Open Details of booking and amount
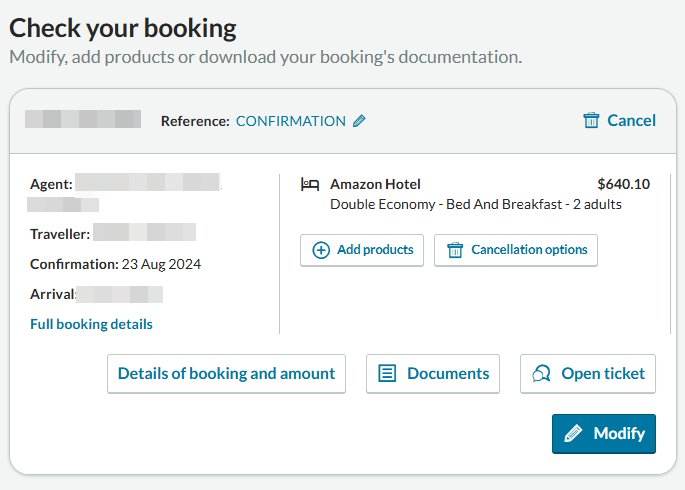Image resolution: width=685 pixels, height=490 pixels. [226, 374]
